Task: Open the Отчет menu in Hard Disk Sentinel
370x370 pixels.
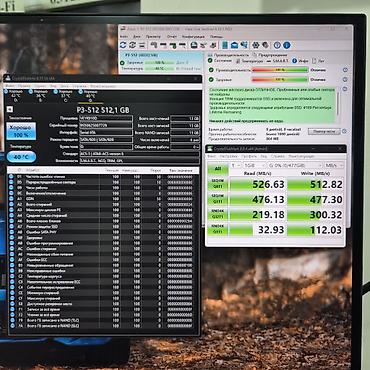Action: (x=172, y=36)
